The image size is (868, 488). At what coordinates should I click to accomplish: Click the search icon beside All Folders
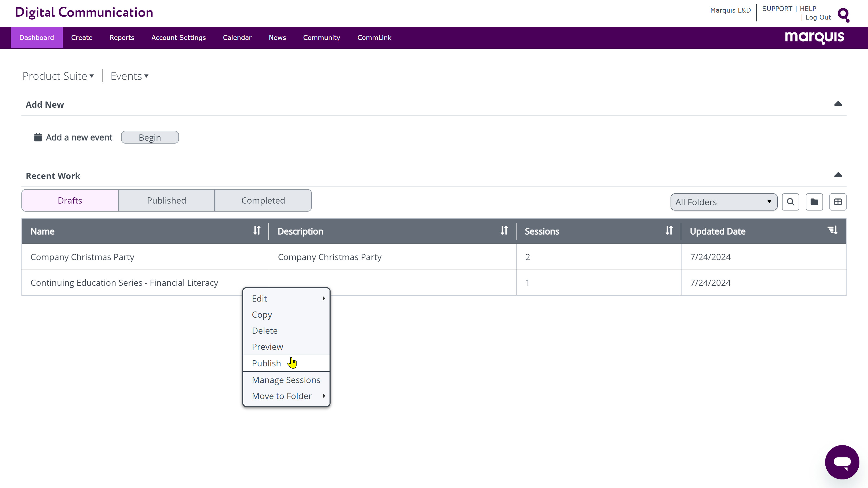pos(790,202)
